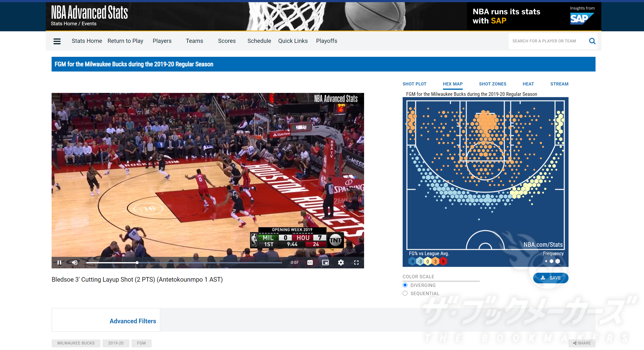Switch to the SHOT ZONES tab
This screenshot has height=350, width=644.
[493, 84]
